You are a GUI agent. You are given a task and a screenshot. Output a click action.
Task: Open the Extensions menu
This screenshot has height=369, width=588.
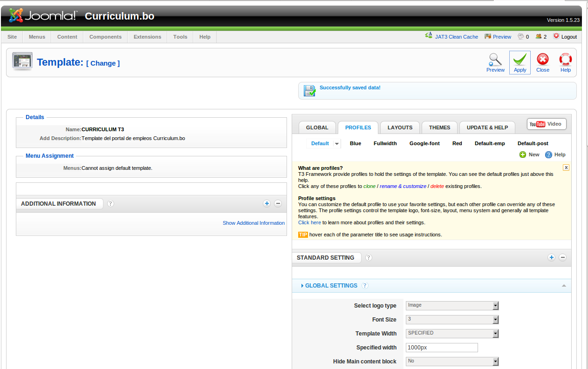(x=147, y=37)
